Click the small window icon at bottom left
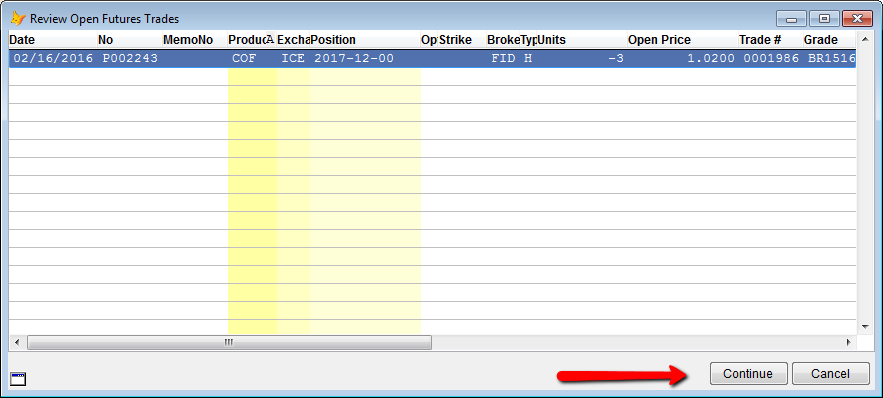The height and width of the screenshot is (398, 883). click(18, 379)
